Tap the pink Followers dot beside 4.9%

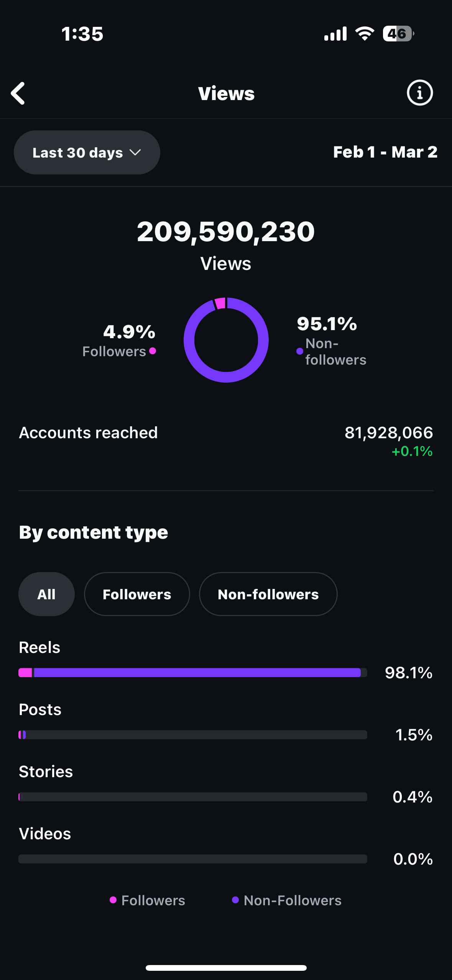[153, 351]
